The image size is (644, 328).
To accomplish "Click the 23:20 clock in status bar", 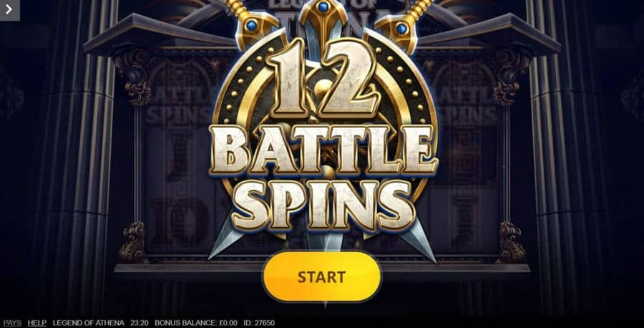I will pyautogui.click(x=140, y=323).
